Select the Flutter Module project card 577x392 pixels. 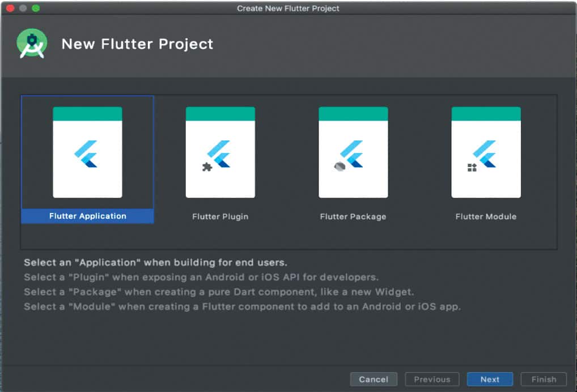[x=486, y=152]
